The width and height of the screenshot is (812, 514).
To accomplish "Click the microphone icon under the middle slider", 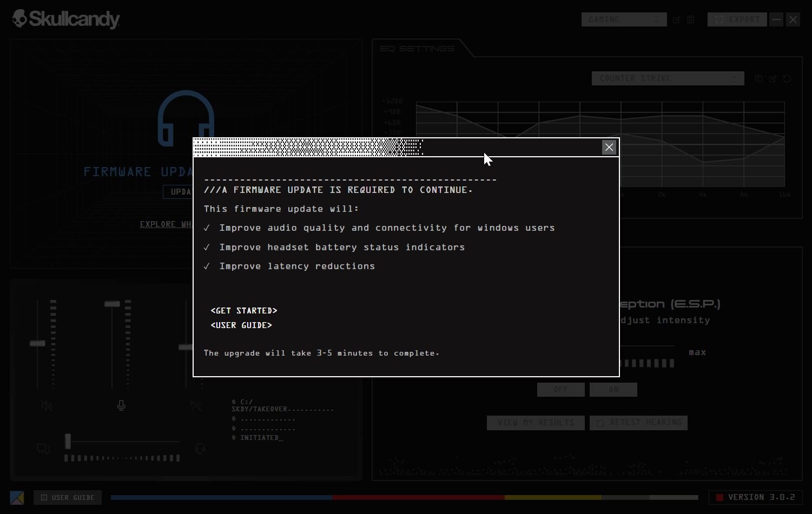I will [121, 405].
